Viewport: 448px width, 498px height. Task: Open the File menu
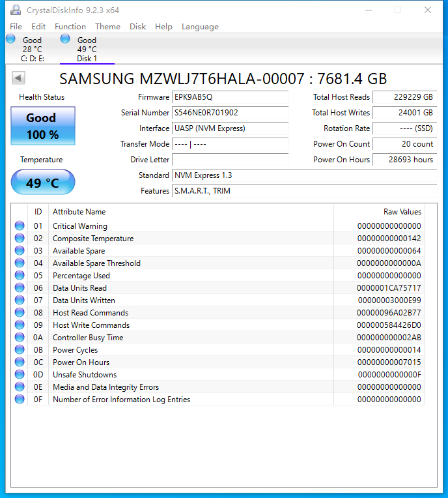tap(16, 26)
